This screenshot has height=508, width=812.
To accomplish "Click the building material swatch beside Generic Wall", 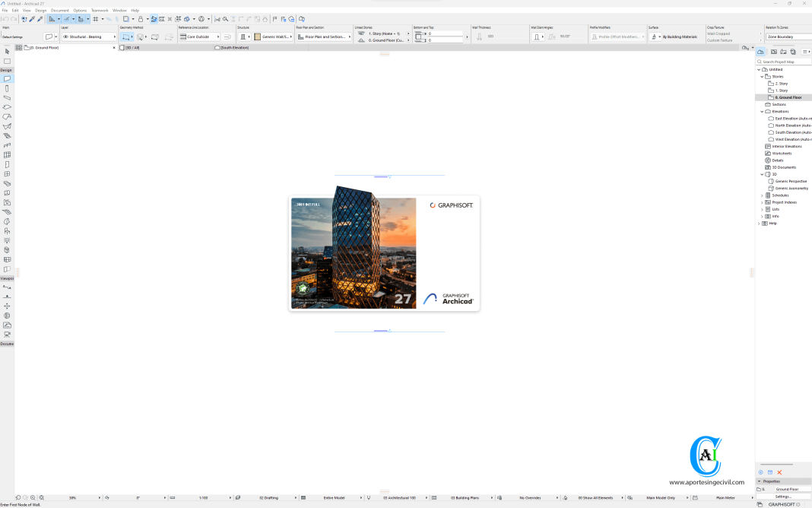I will (x=257, y=36).
